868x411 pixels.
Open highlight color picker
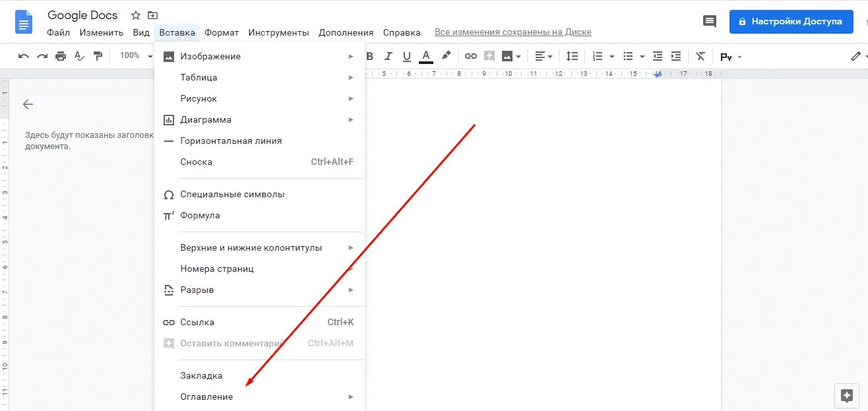(446, 56)
